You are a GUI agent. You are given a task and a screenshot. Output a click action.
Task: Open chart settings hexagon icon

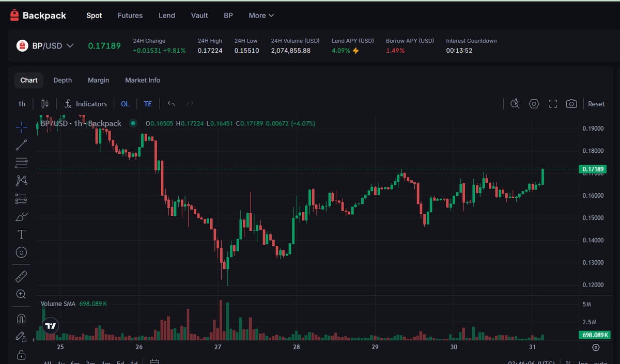[x=534, y=104]
